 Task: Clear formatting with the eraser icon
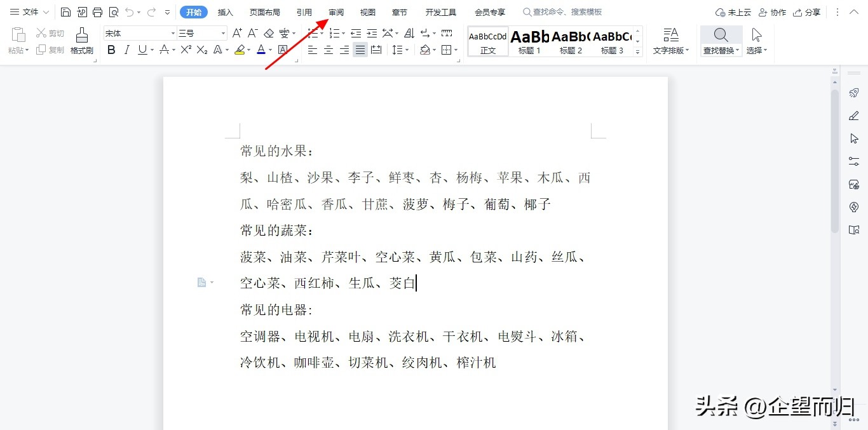pos(269,33)
